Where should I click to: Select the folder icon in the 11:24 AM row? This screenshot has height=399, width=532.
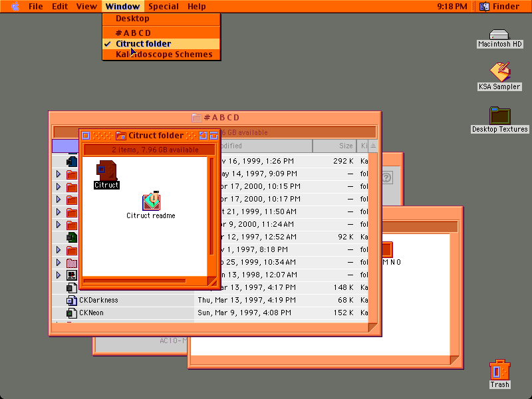pos(72,225)
